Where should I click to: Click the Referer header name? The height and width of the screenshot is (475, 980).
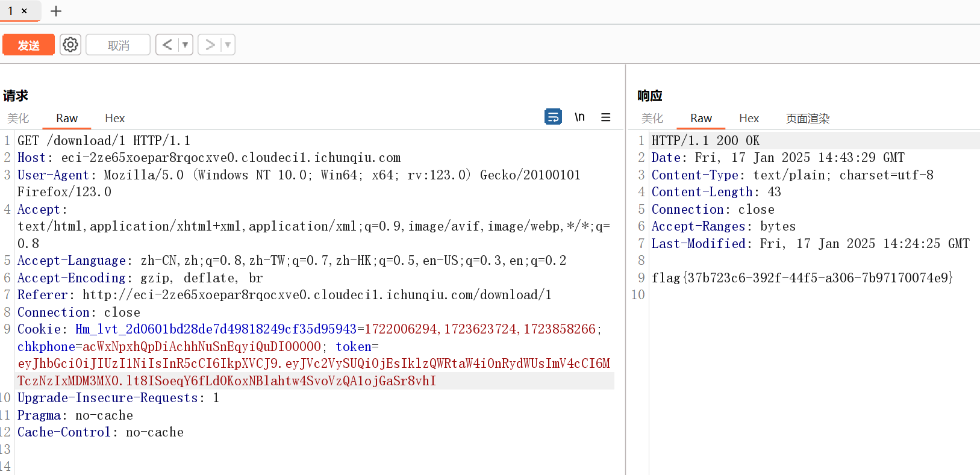[42, 295]
